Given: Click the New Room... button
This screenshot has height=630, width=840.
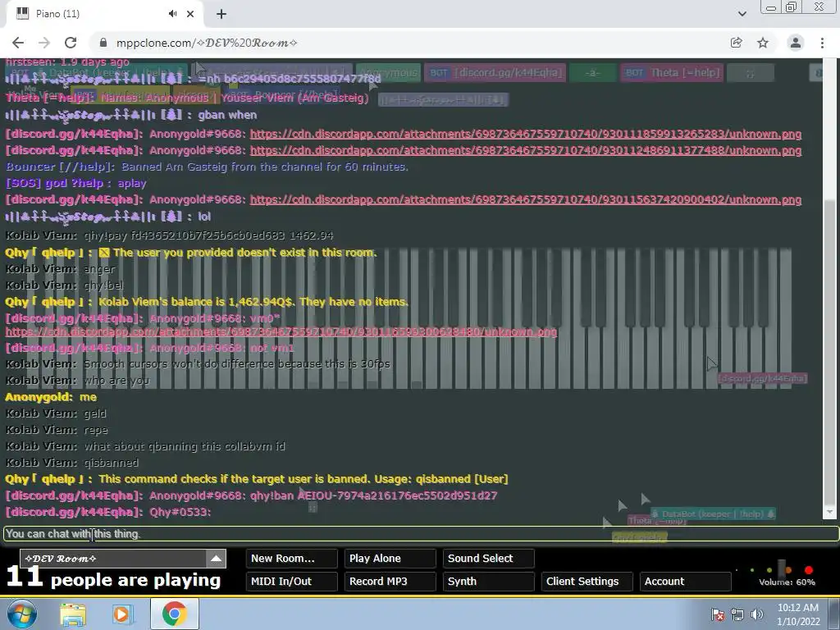Looking at the screenshot, I should 291,558.
